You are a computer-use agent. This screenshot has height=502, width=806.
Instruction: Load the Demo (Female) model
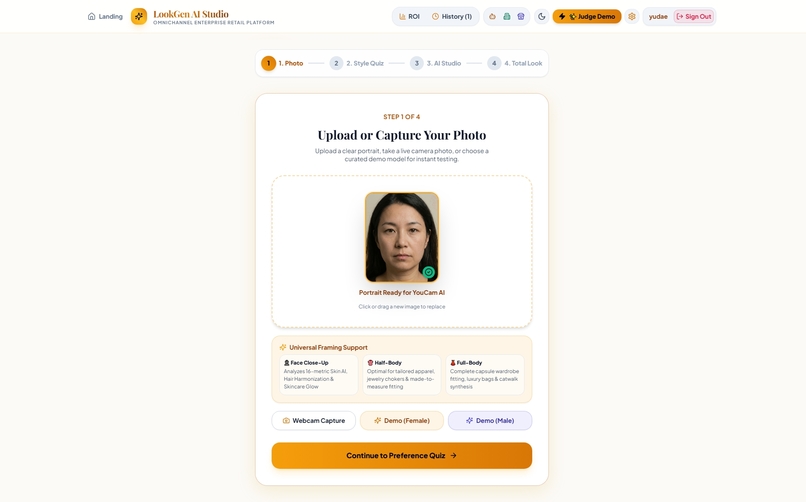[402, 420]
